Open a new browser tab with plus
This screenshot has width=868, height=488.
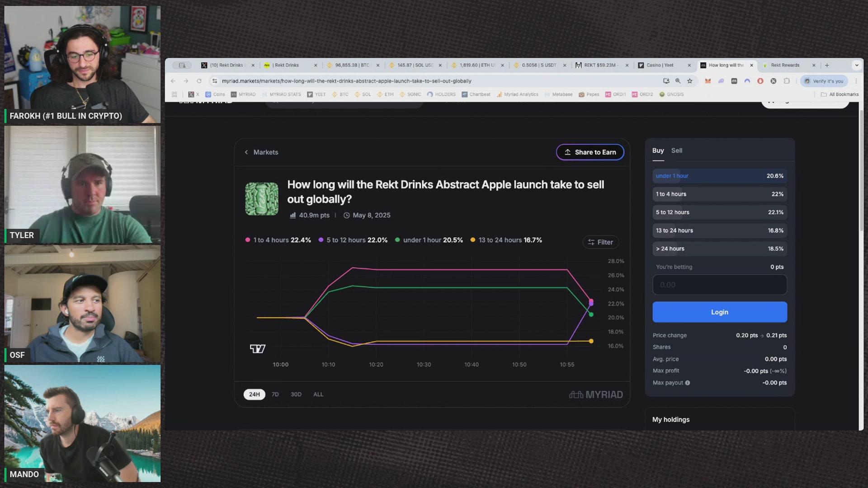point(827,65)
